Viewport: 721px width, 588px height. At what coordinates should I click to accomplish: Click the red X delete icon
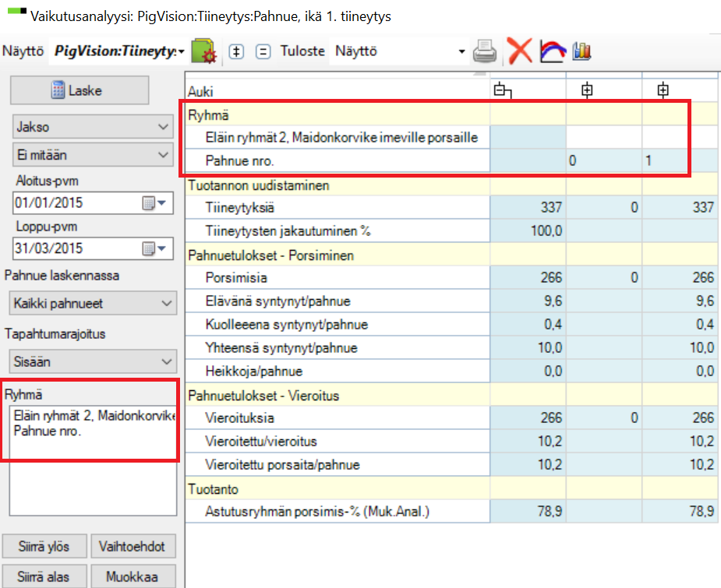click(x=520, y=51)
